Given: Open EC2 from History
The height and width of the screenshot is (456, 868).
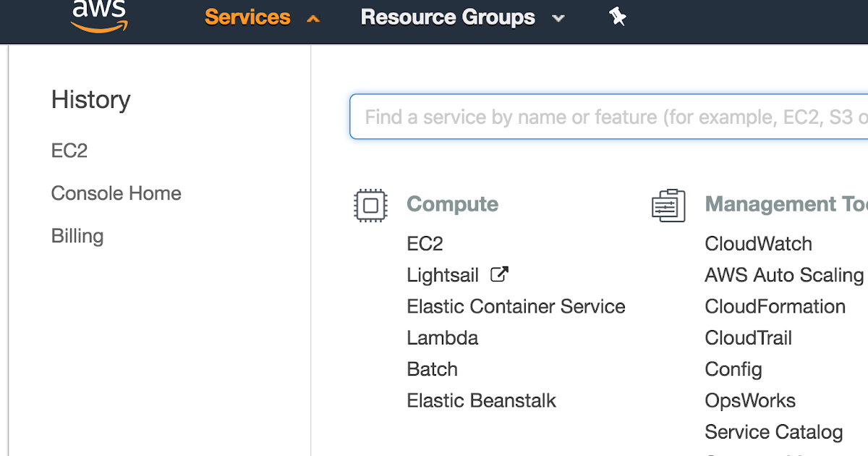Looking at the screenshot, I should tap(69, 151).
